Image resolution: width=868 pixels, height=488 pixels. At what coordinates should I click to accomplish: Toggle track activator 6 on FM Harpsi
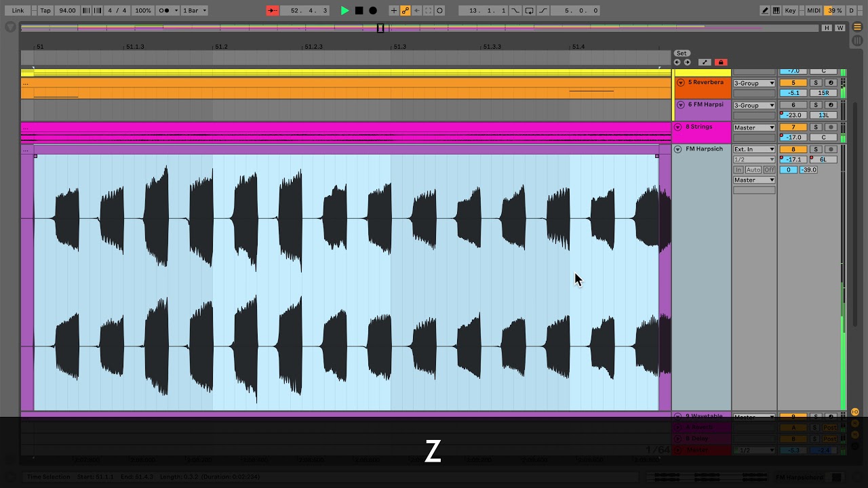(793, 105)
